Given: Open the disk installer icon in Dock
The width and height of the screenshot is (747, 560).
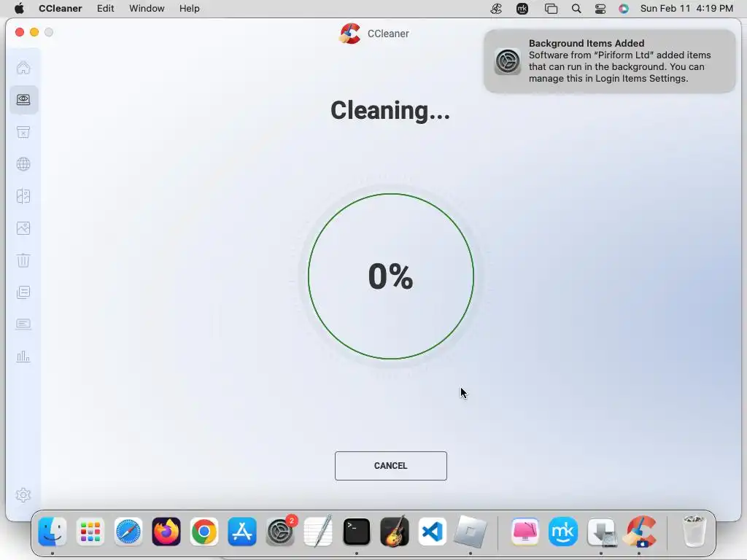Looking at the screenshot, I should coord(601,532).
